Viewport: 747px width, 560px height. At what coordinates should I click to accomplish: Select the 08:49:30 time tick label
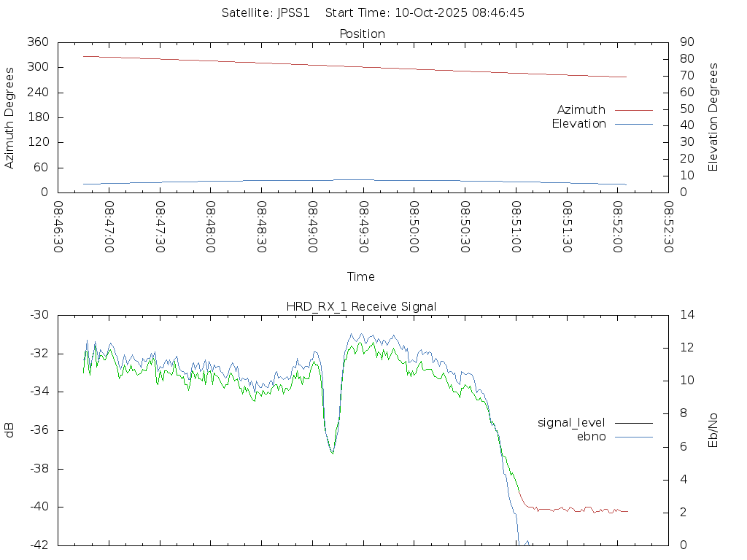point(363,227)
